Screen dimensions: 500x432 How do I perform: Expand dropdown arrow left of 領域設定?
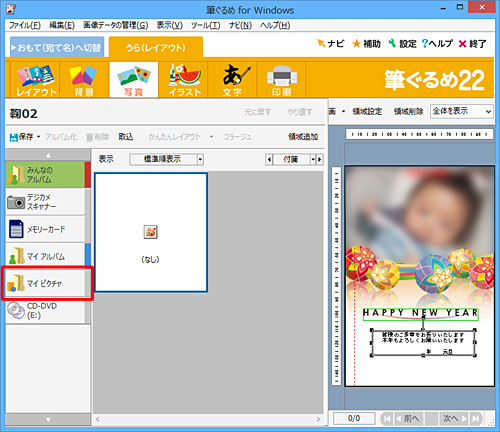tap(343, 111)
